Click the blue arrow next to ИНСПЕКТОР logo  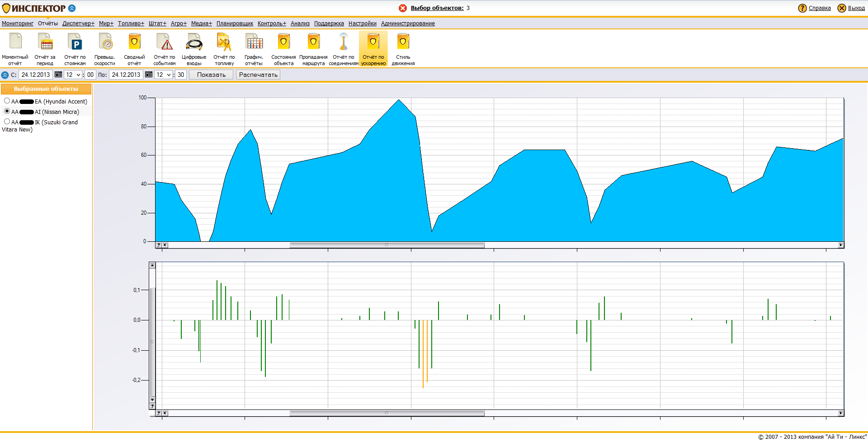point(72,8)
